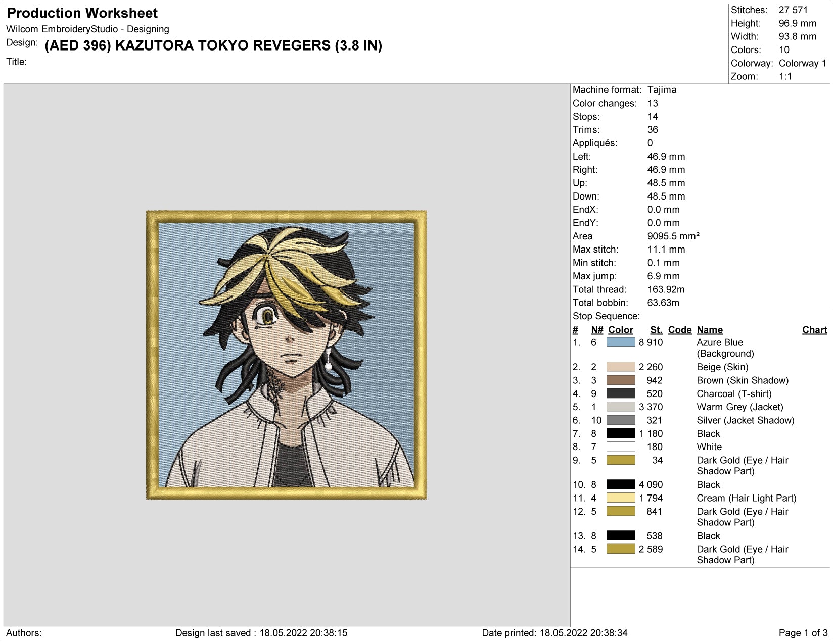Image resolution: width=834 pixels, height=644 pixels.
Task: Click the Total thread value '163.92m'
Action: click(x=666, y=289)
